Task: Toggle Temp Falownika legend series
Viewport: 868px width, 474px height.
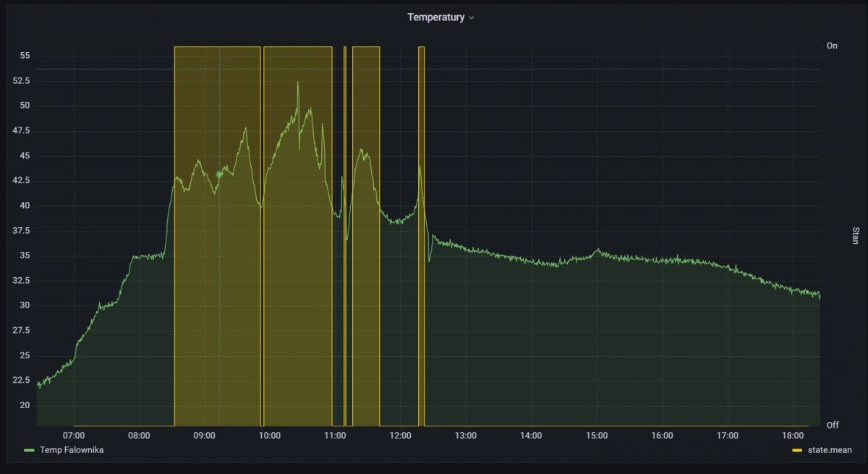Action: [72, 450]
